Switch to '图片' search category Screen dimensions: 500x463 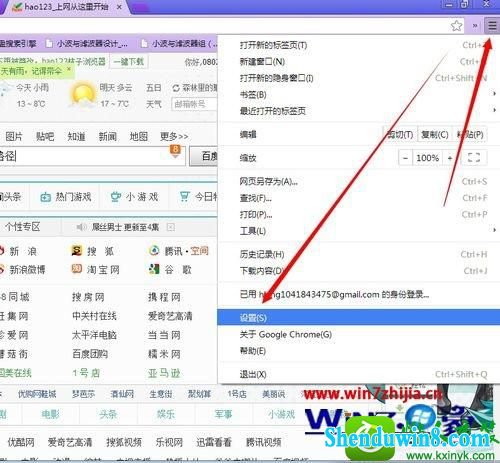pos(14,136)
